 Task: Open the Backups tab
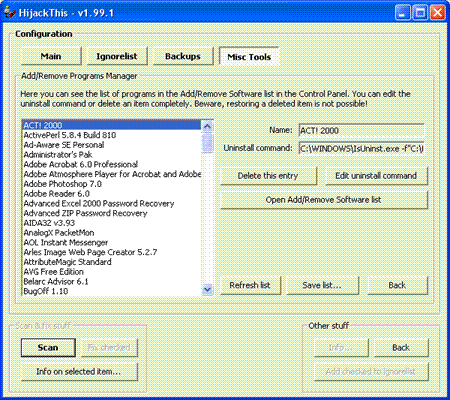(183, 56)
